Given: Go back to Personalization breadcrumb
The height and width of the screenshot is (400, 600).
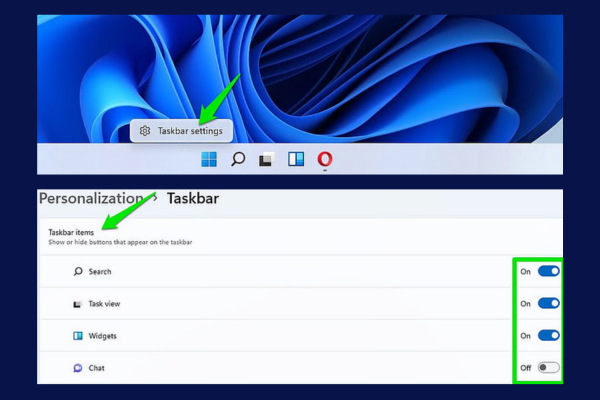Looking at the screenshot, I should (x=91, y=198).
